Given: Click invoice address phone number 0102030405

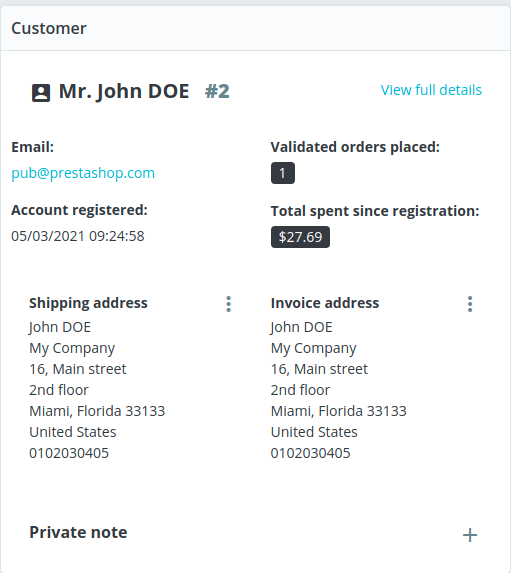Looking at the screenshot, I should coord(311,453).
